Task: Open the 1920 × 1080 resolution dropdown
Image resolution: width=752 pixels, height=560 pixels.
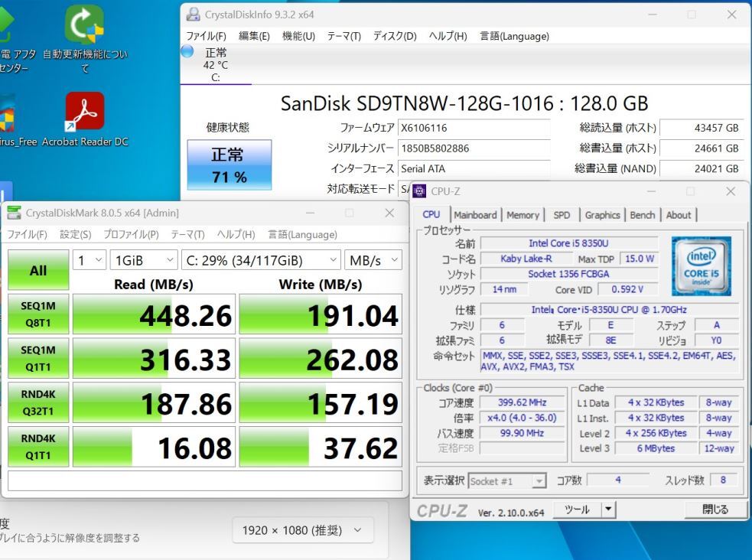Action: click(302, 530)
